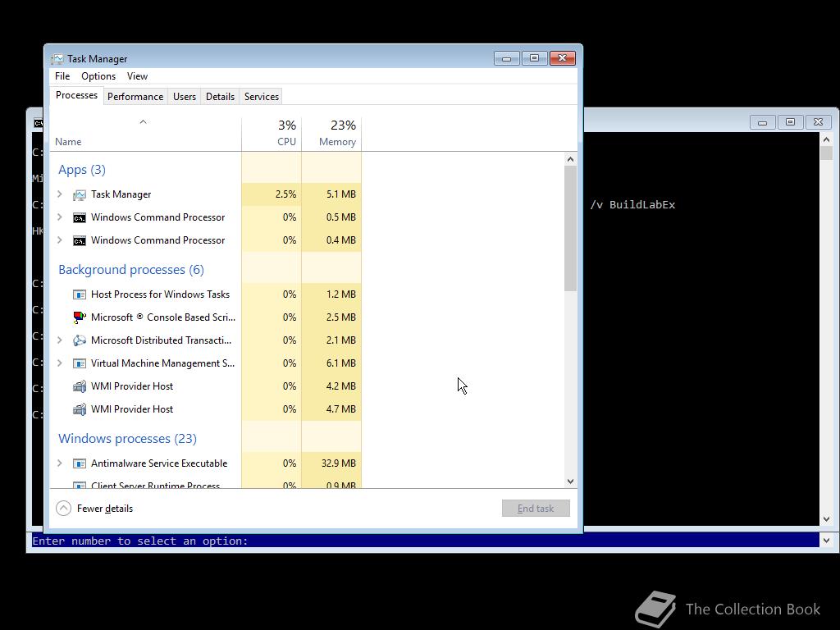Image resolution: width=840 pixels, height=630 pixels.
Task: Click the Fewer details link
Action: tap(105, 509)
